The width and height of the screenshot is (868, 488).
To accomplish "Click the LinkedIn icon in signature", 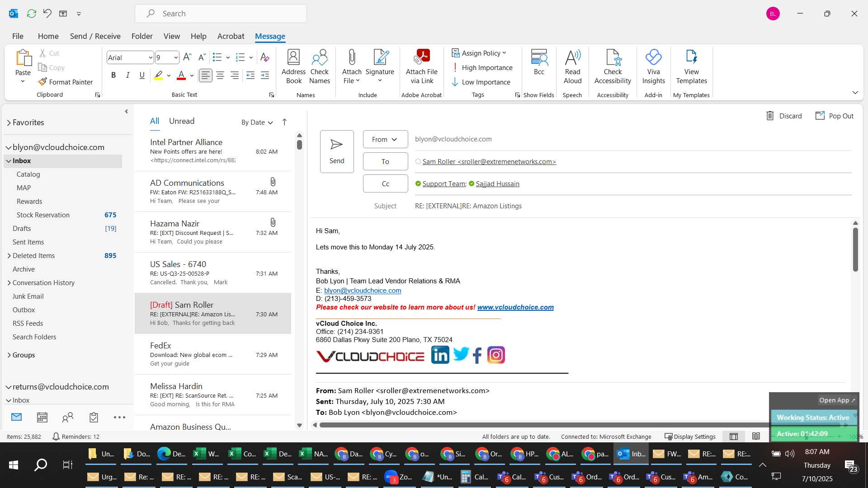I will pyautogui.click(x=440, y=355).
